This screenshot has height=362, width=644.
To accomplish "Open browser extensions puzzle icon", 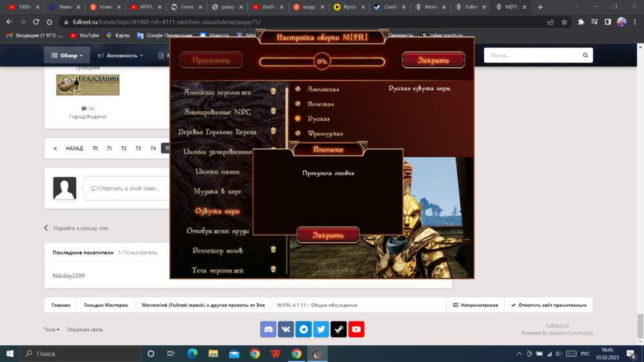I will [x=581, y=22].
